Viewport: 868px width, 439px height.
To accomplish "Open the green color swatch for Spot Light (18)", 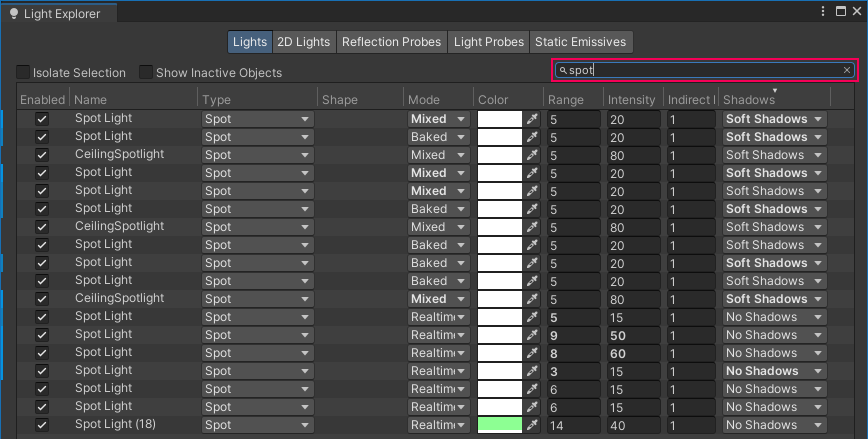I will 500,425.
